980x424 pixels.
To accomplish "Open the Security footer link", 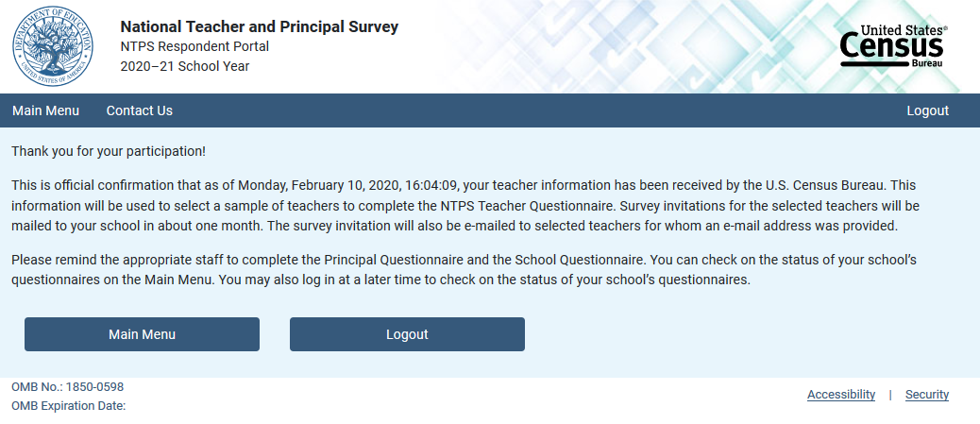I will pyautogui.click(x=927, y=395).
